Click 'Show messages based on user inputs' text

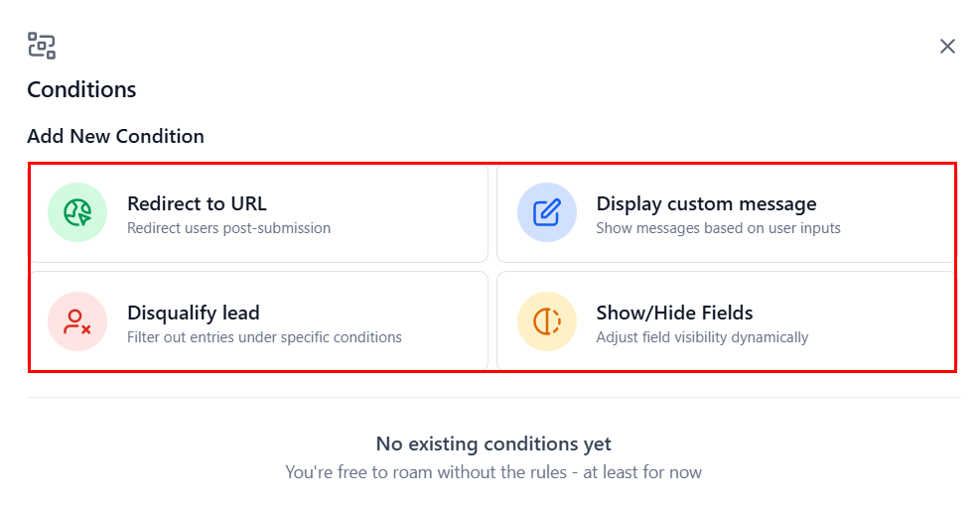pyautogui.click(x=718, y=228)
